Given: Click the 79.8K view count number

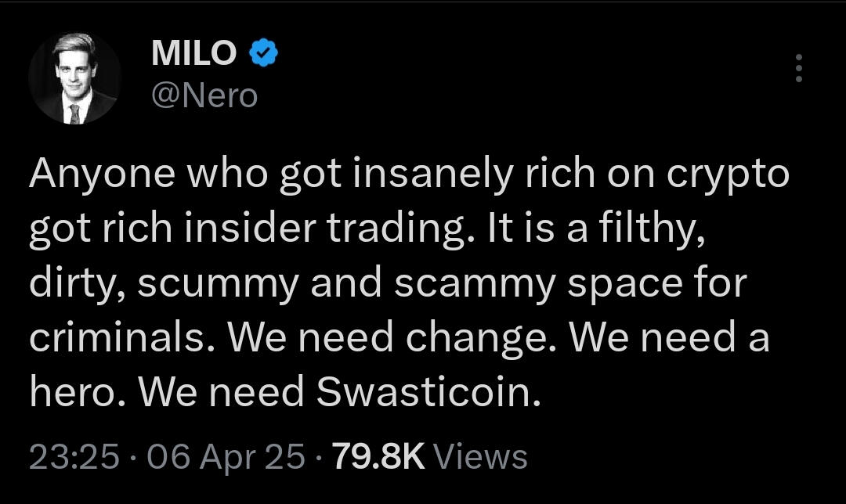Looking at the screenshot, I should (x=378, y=456).
